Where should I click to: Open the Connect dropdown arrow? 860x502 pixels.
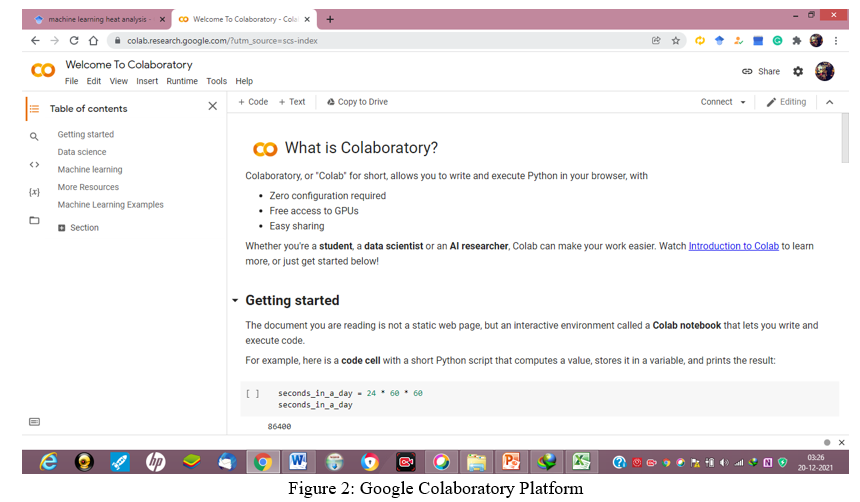pyautogui.click(x=743, y=102)
